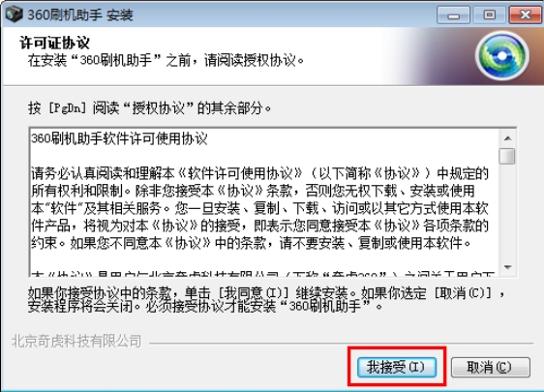Click the 360刷机助手 安装 window title text

(80, 15)
